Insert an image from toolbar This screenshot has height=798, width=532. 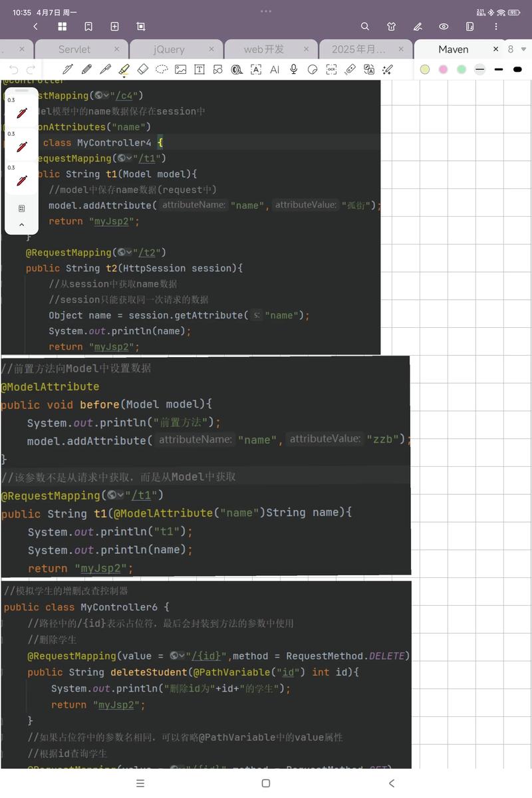pyautogui.click(x=180, y=69)
